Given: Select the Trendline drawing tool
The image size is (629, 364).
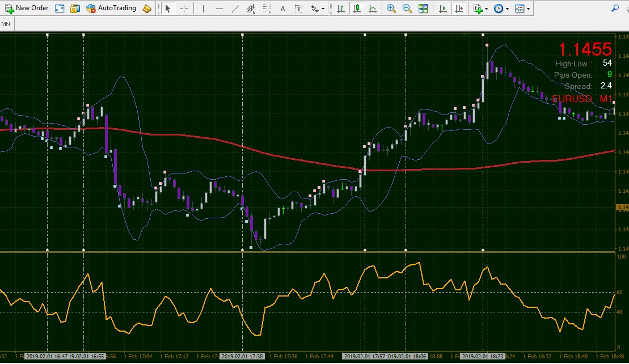Looking at the screenshot, I should pos(235,8).
